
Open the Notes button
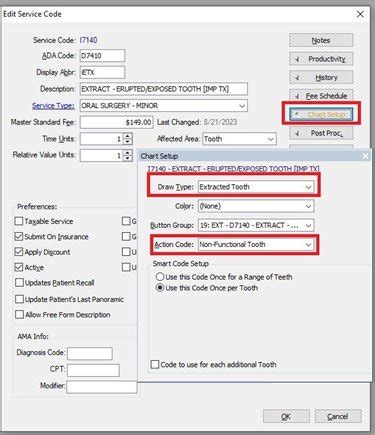click(321, 40)
